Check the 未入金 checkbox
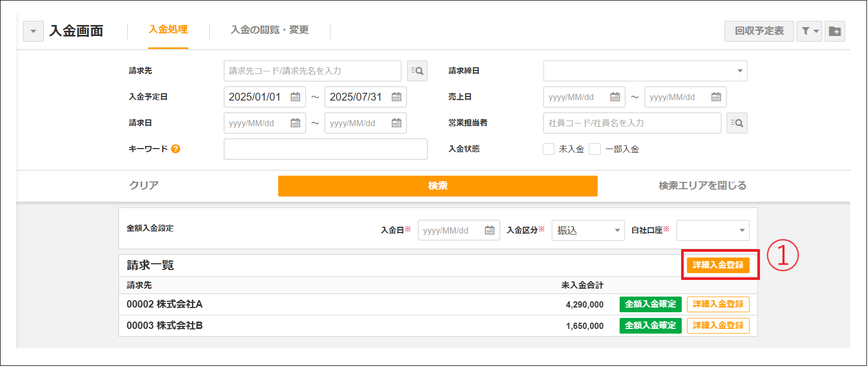The width and height of the screenshot is (868, 368). coord(549,149)
